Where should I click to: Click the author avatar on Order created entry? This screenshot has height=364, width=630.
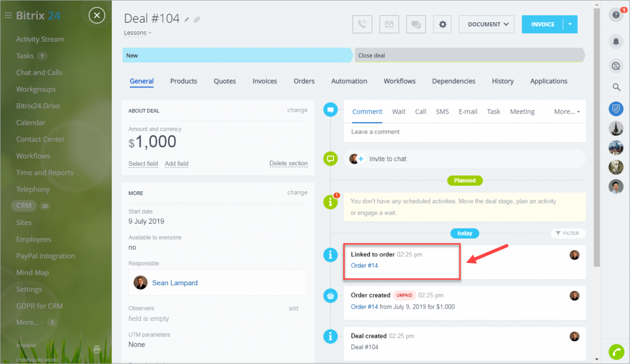pyautogui.click(x=575, y=296)
